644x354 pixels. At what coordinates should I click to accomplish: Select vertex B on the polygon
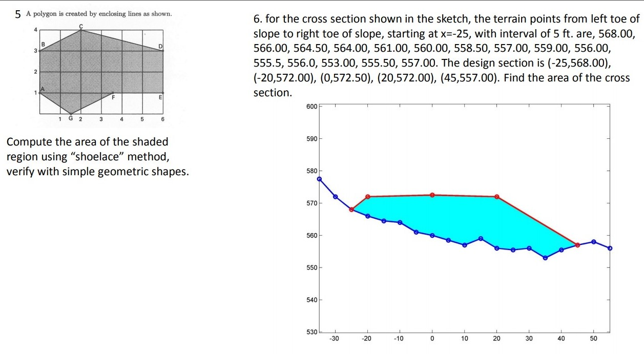[39, 51]
